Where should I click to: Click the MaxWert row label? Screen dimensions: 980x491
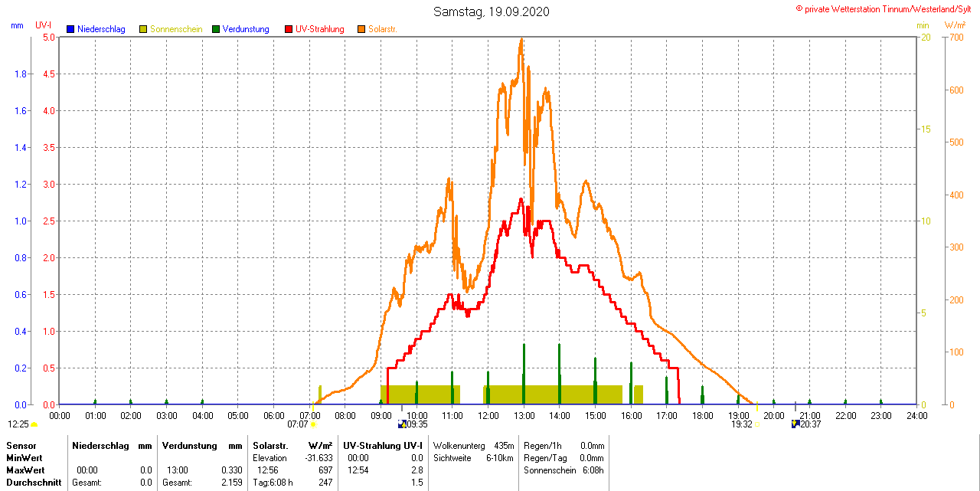pyautogui.click(x=26, y=470)
